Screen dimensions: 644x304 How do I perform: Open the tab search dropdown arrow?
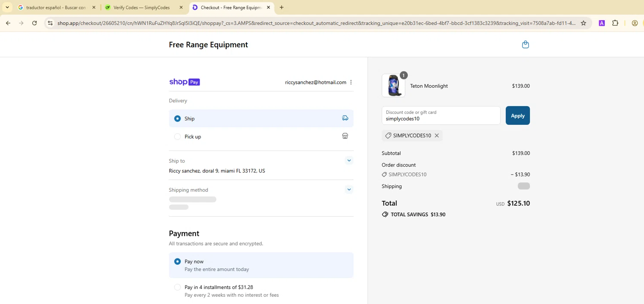(7, 7)
